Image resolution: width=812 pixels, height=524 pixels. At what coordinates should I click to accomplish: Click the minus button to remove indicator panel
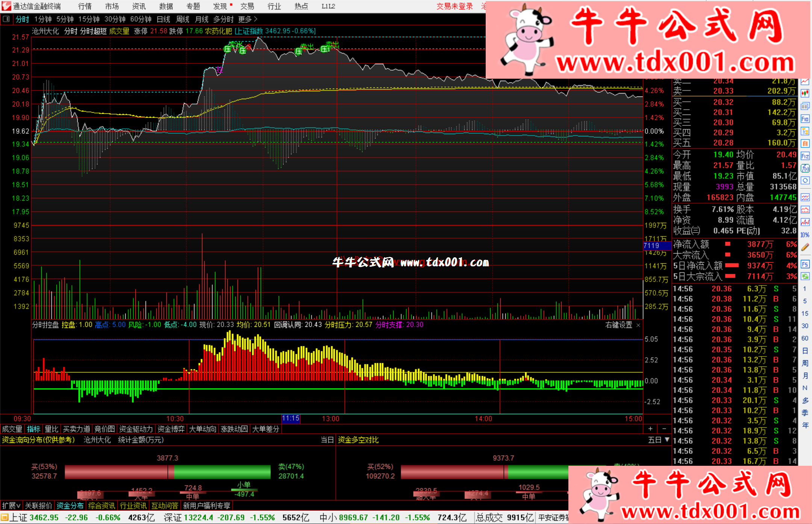(x=664, y=429)
